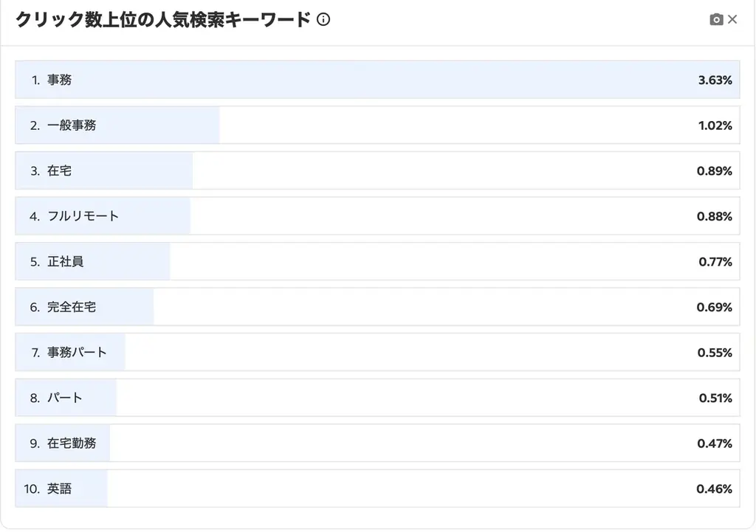Click the 0.55% value for 事務パート
756x532 pixels.
pos(717,352)
